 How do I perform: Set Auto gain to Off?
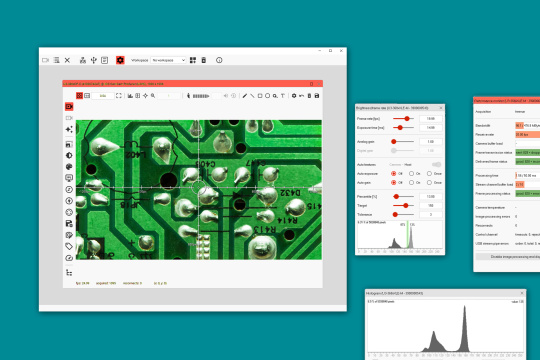click(394, 183)
